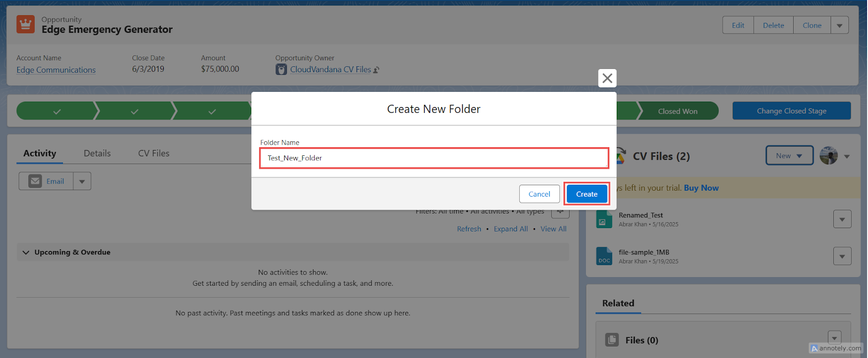Click the Closed Won stage
Image resolution: width=868 pixels, height=358 pixels.
point(678,111)
